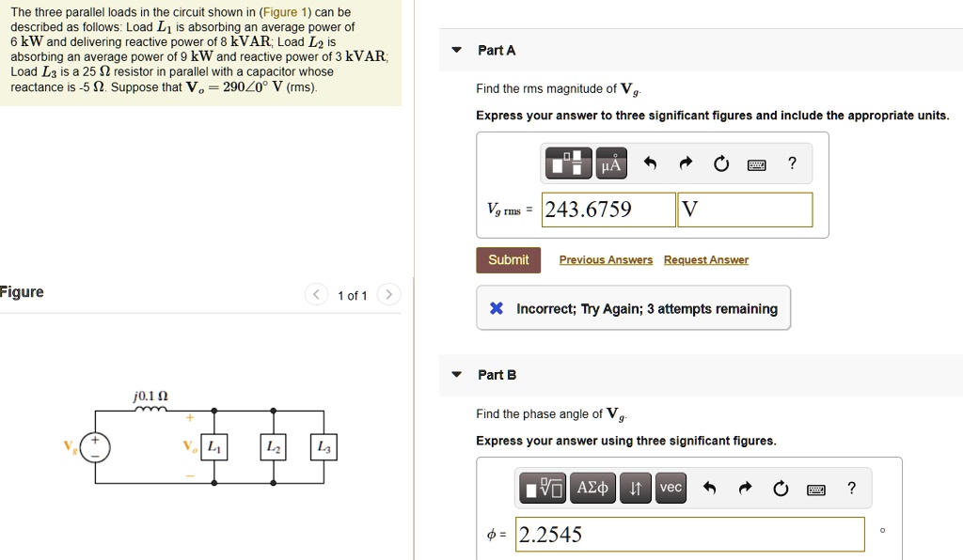Image resolution: width=963 pixels, height=560 pixels.
Task: Insert Greek symbols with the ΑΣφ icon
Action: coord(592,487)
